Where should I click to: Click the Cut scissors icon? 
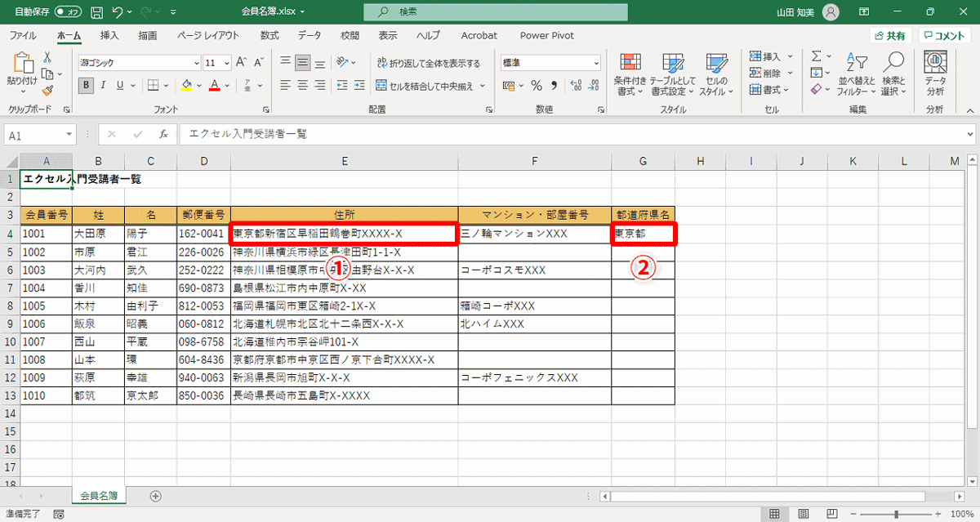[47, 57]
